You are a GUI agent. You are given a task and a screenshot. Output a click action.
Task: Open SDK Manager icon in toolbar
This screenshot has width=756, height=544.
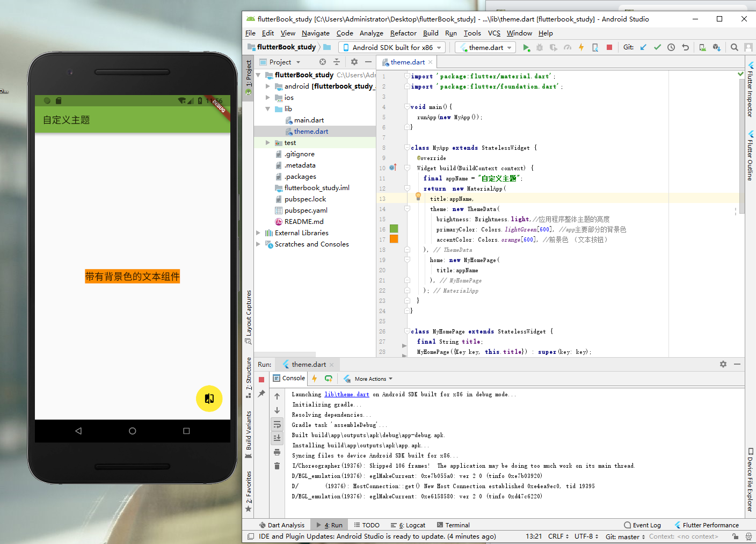(x=716, y=47)
